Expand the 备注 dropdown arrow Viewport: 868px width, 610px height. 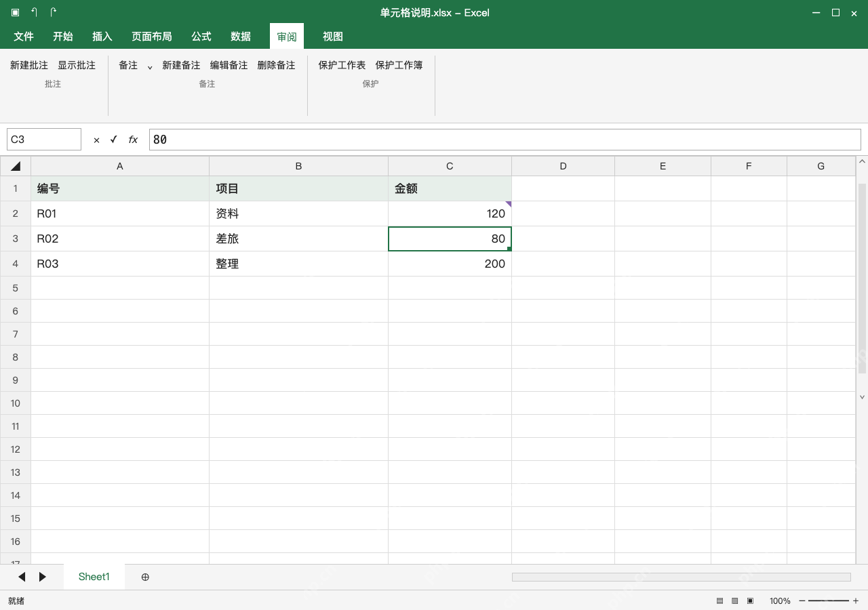tap(150, 66)
